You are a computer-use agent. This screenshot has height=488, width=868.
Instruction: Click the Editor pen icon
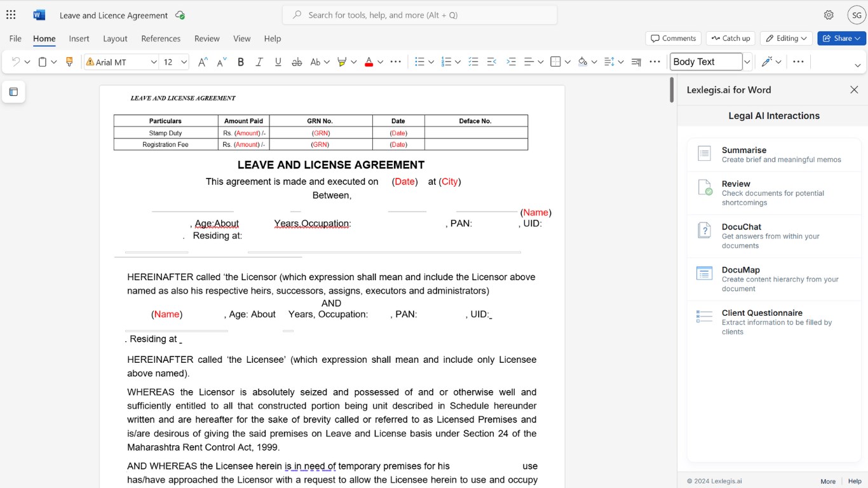[766, 62]
